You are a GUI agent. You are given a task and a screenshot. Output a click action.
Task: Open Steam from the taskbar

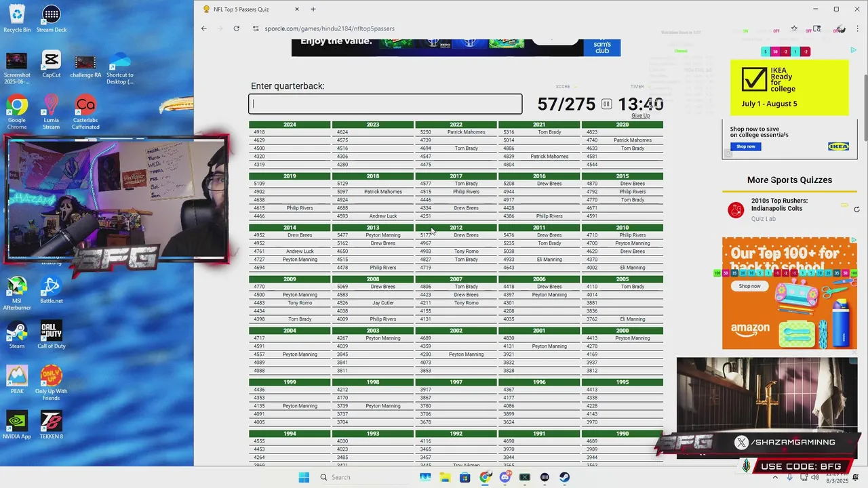click(x=564, y=477)
